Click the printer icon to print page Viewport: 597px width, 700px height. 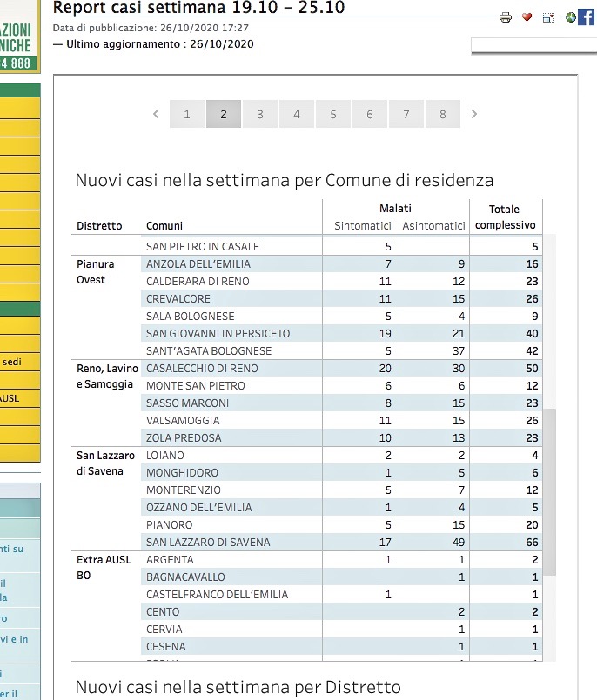tap(506, 18)
